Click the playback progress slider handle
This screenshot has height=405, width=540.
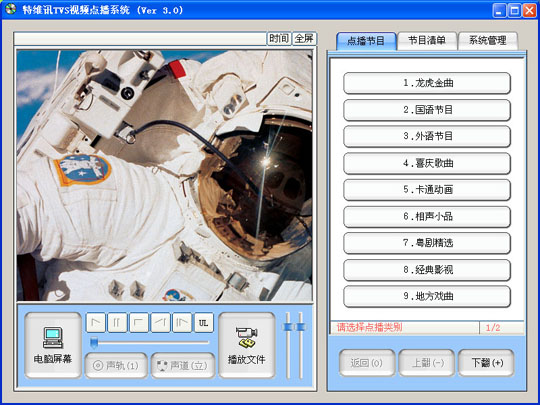point(94,342)
